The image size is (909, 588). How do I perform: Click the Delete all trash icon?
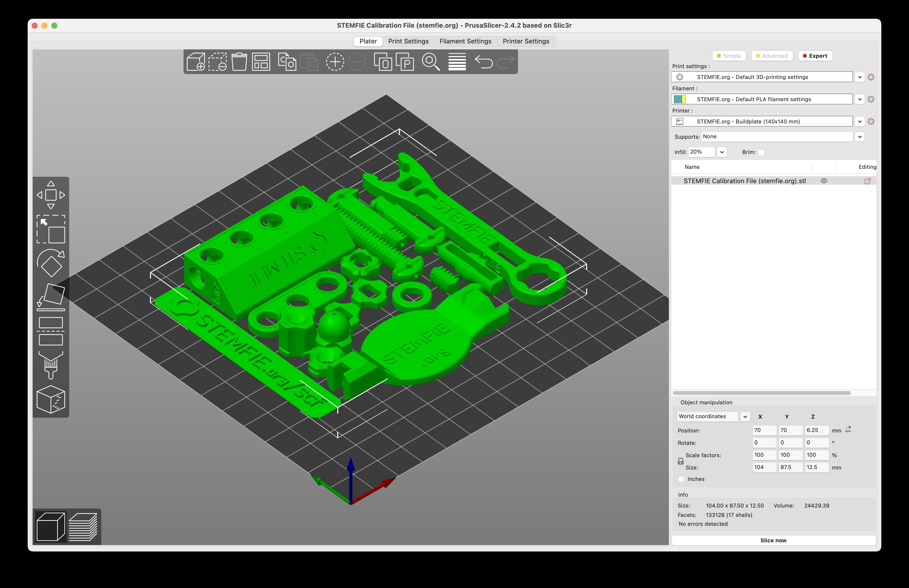pos(239,62)
